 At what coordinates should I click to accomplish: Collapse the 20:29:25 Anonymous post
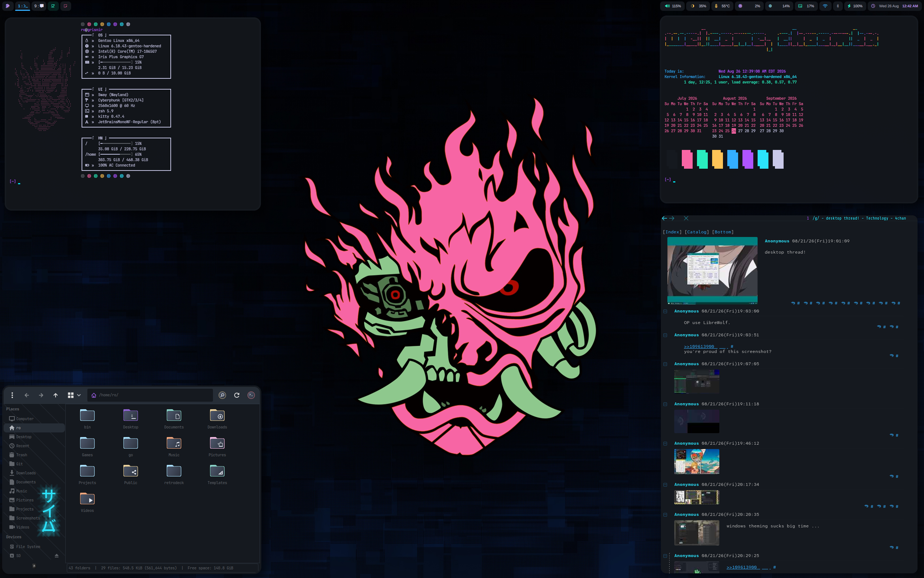[665, 556]
